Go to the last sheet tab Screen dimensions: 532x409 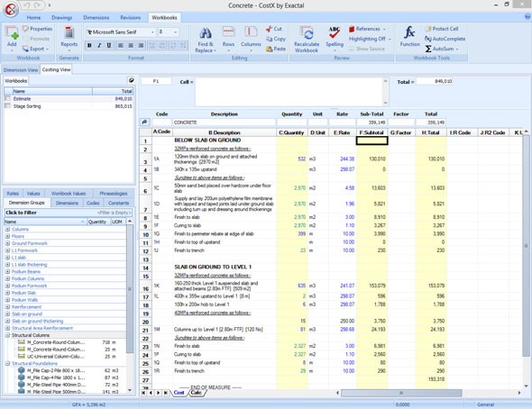pyautogui.click(x=166, y=393)
